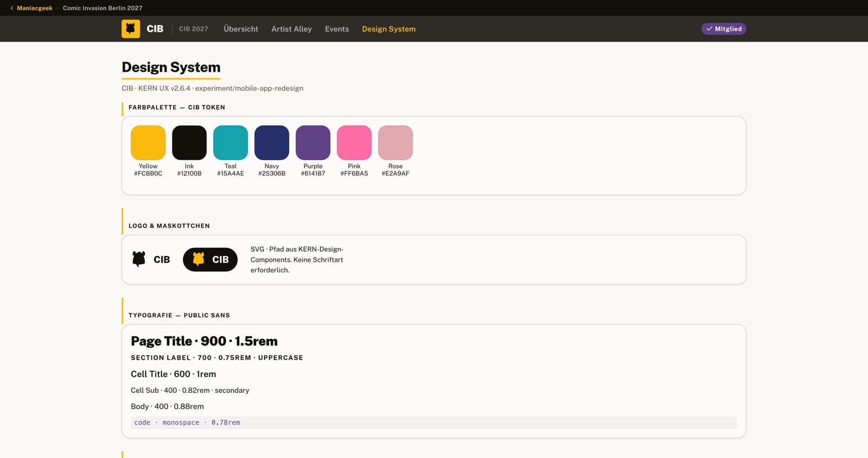868x458 pixels.
Task: Open the Artist Alley tab
Action: coord(291,29)
